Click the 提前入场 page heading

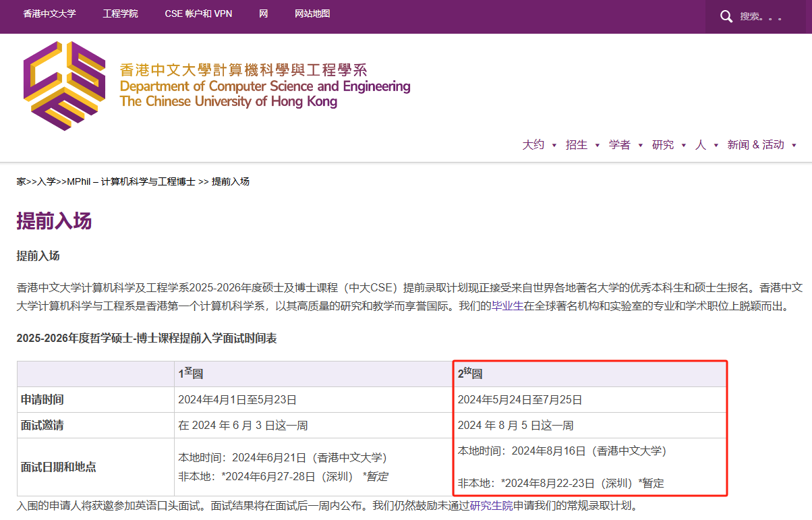pyautogui.click(x=54, y=221)
